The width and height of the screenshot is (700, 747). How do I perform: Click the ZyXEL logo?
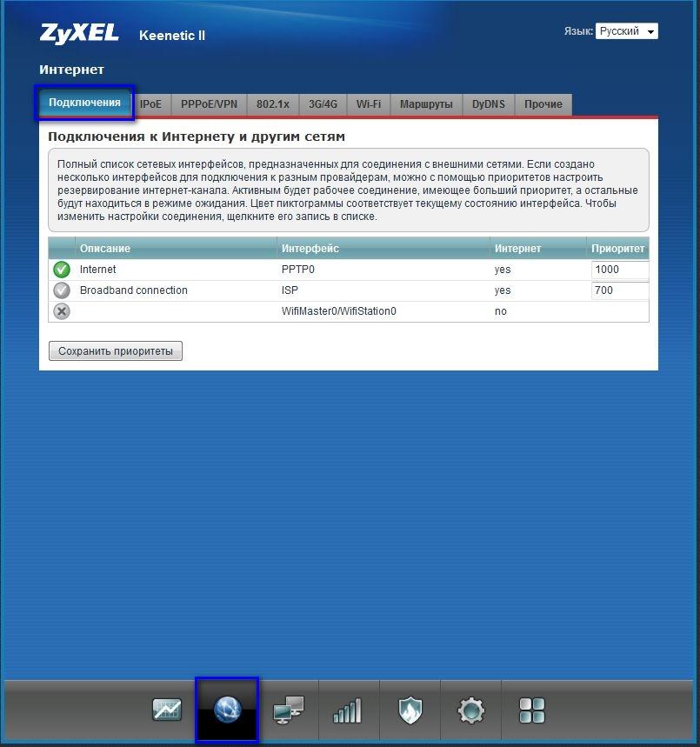click(79, 33)
